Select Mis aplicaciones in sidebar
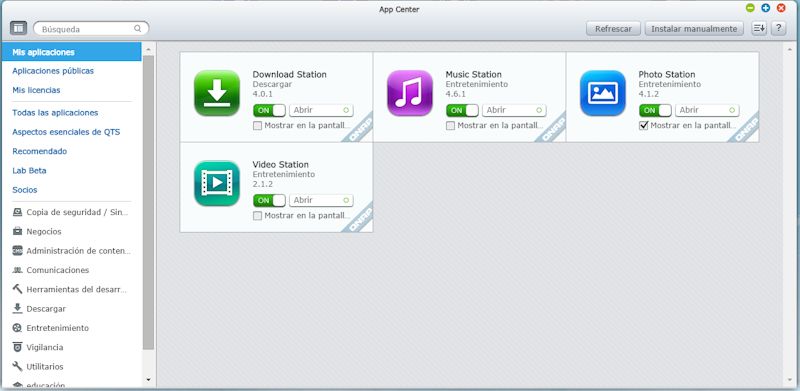 tap(71, 52)
